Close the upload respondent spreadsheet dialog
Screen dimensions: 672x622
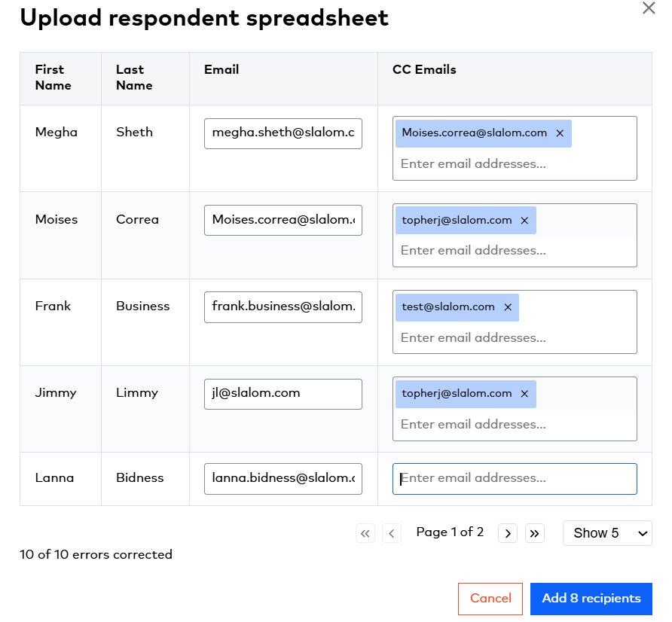(649, 8)
